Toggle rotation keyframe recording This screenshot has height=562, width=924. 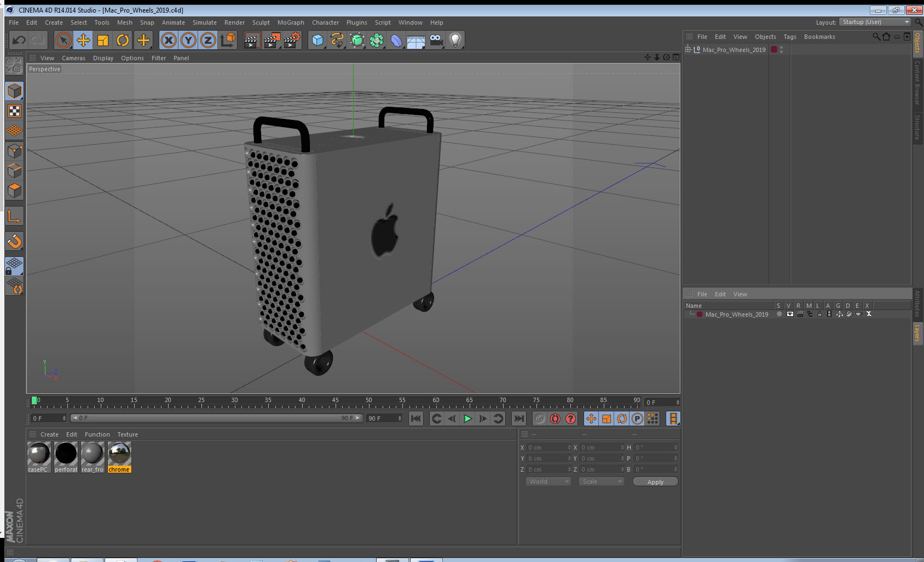622,418
